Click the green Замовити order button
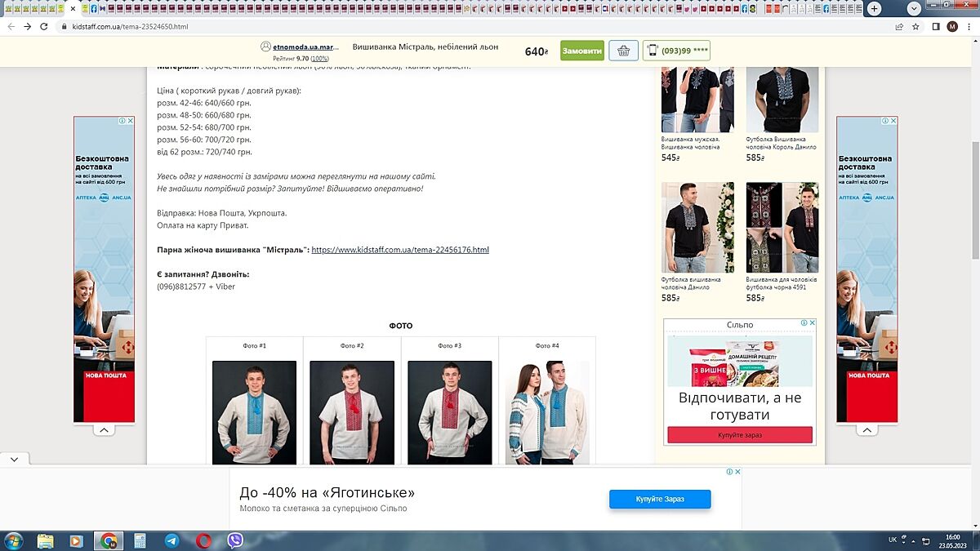The image size is (980, 551). coord(581,51)
